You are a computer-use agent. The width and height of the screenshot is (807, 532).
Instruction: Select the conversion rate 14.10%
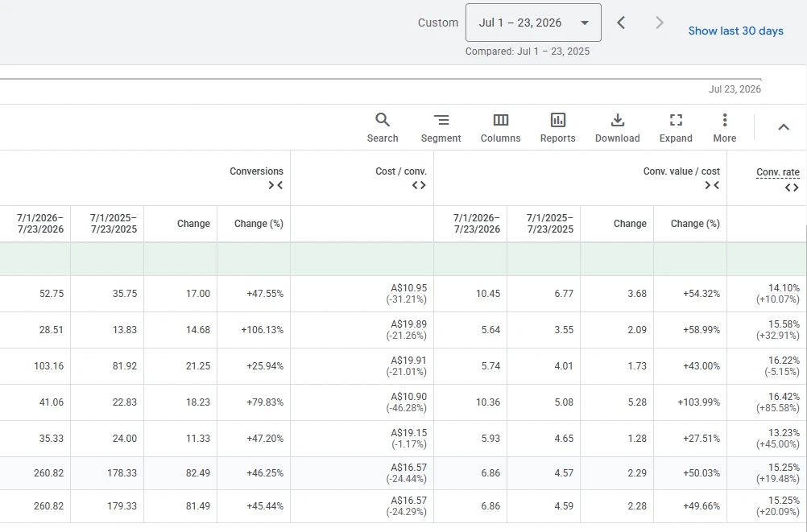coord(784,287)
